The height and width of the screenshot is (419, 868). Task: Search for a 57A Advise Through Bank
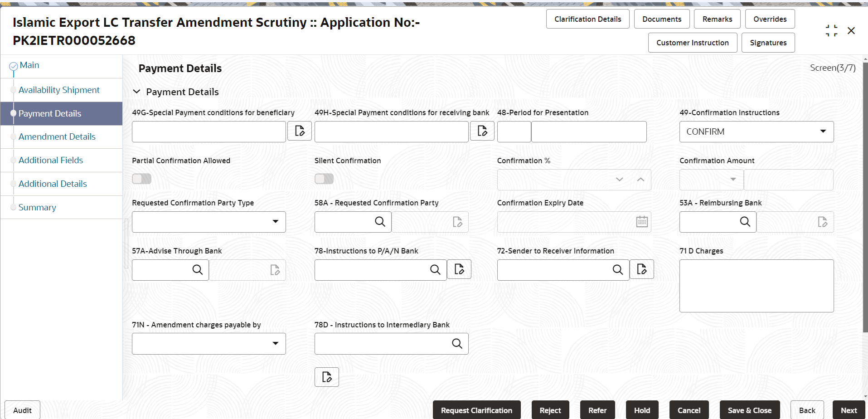point(198,269)
